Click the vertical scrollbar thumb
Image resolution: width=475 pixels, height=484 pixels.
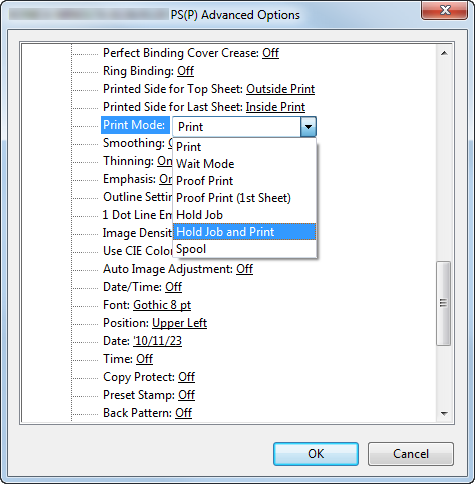click(444, 304)
